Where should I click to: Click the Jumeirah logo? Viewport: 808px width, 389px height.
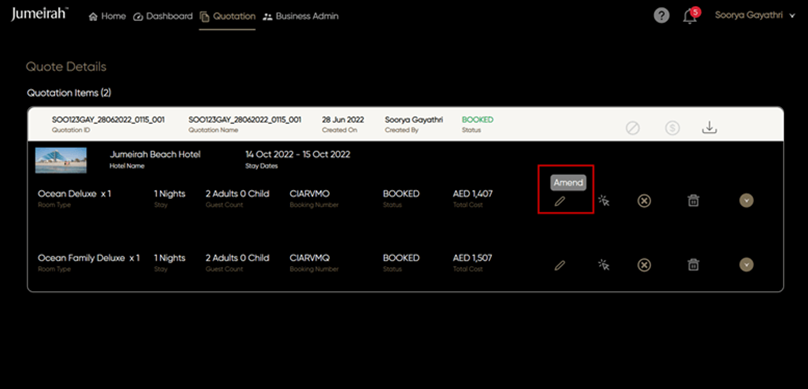coord(39,15)
